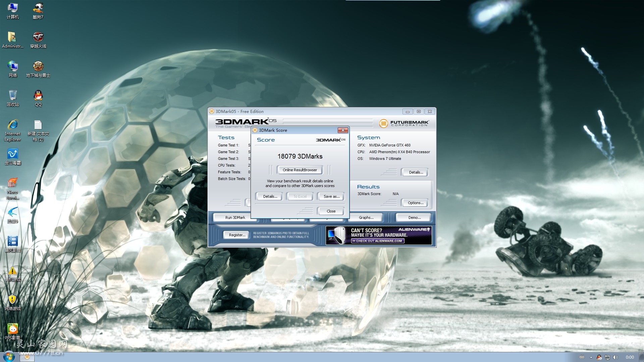Click the Alienware advertisement banner
This screenshot has width=644, height=362.
coord(379,235)
